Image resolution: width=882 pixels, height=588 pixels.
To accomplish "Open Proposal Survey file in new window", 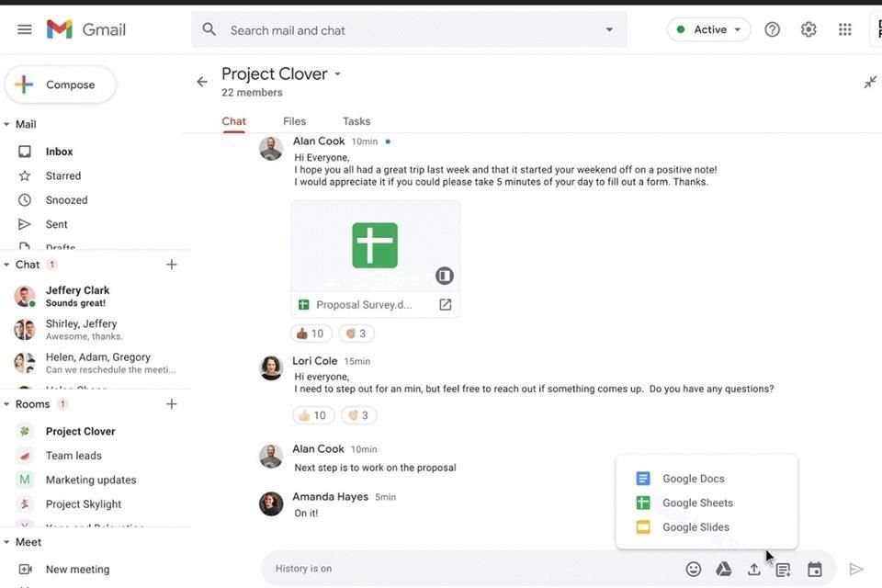I will [x=446, y=305].
